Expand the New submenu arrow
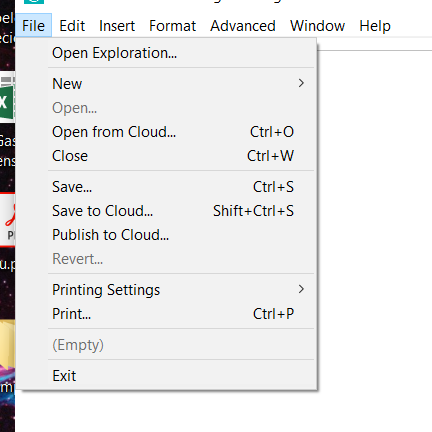 point(301,83)
